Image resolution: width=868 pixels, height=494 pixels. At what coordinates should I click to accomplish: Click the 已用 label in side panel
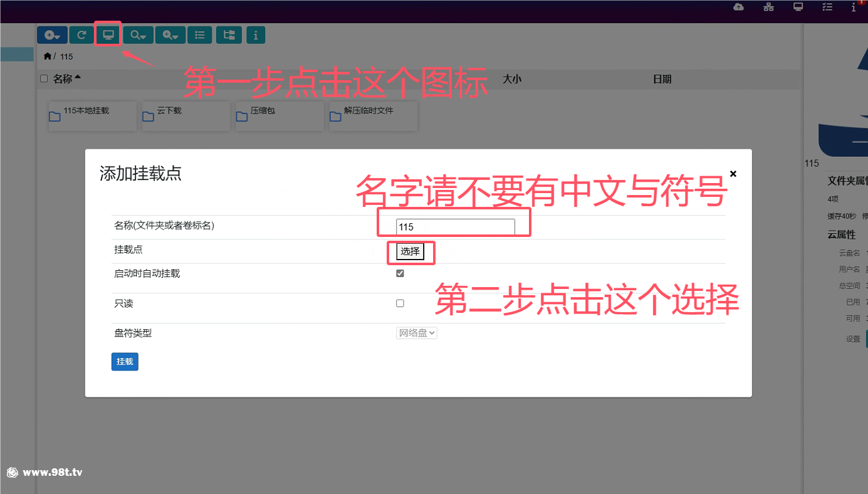tap(853, 302)
